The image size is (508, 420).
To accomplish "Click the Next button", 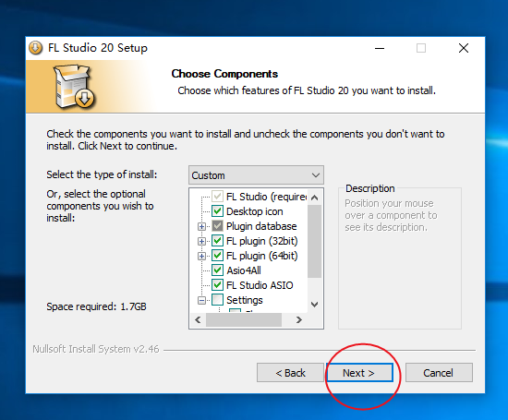I will (x=359, y=373).
